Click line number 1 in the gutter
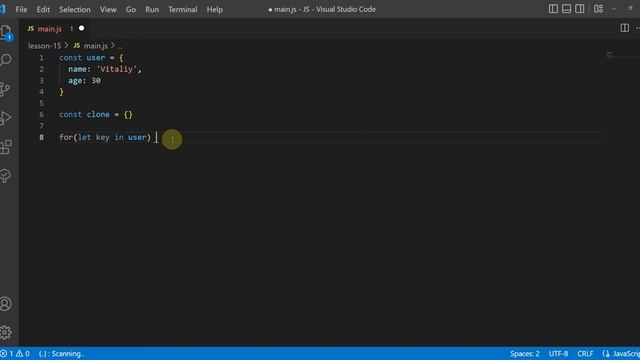 41,58
